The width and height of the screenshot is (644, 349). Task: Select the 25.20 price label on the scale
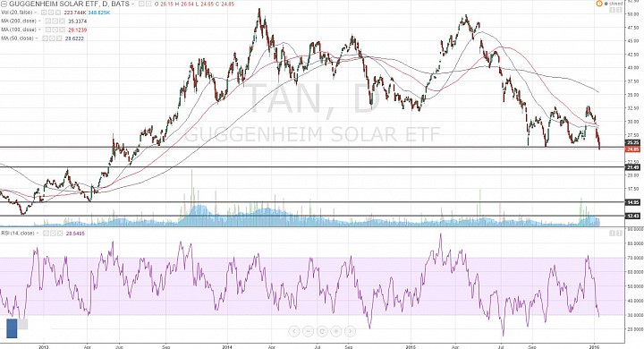click(x=632, y=142)
